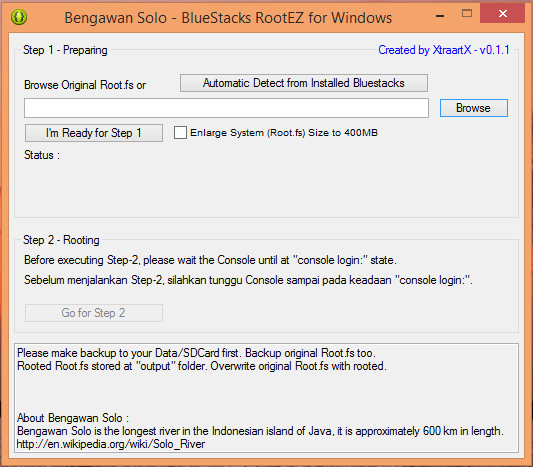Click I'm Ready for Step 1 button
The height and width of the screenshot is (467, 533).
pos(94,133)
